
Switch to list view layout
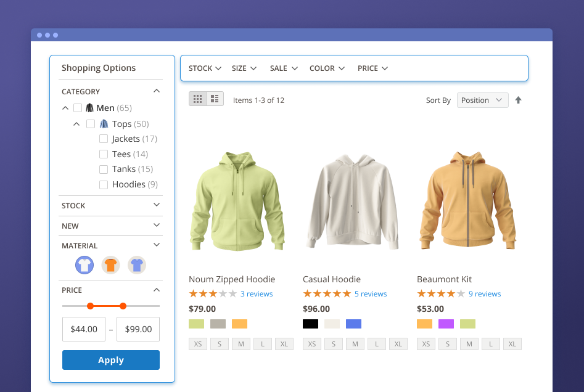coord(215,99)
